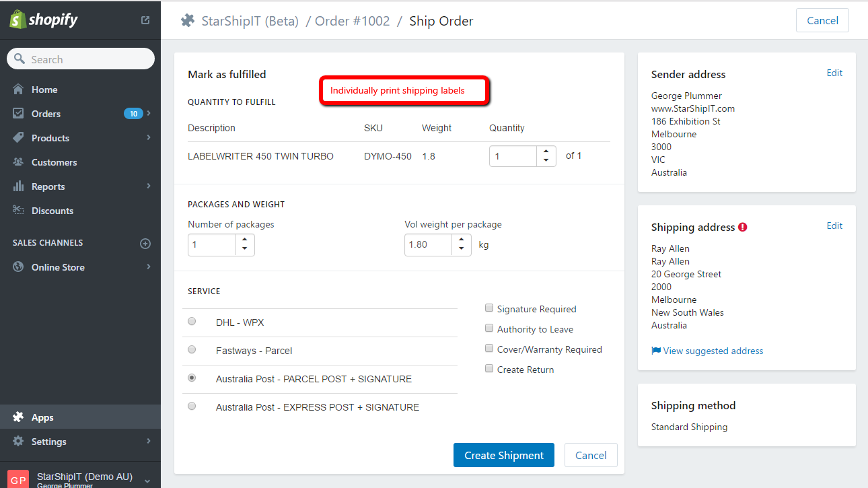Select the DHL - WPX service radio button

(192, 321)
